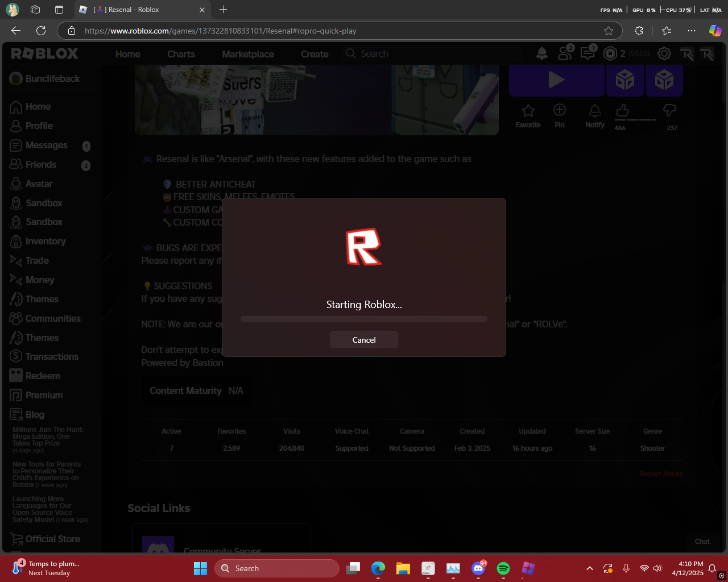Screen dimensions: 728x582
Task: Click the Redeem sidebar icon
Action: pyautogui.click(x=16, y=376)
